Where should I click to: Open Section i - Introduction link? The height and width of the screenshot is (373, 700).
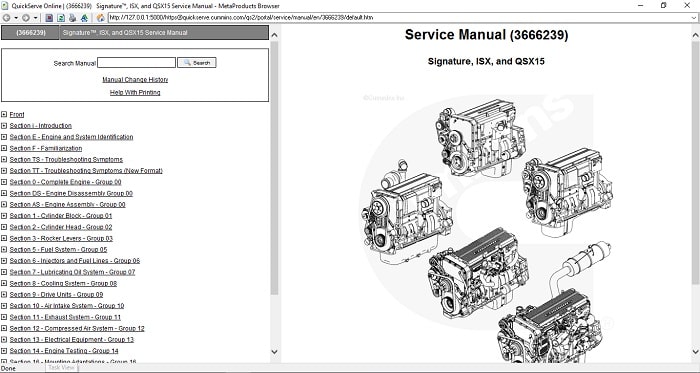point(41,126)
